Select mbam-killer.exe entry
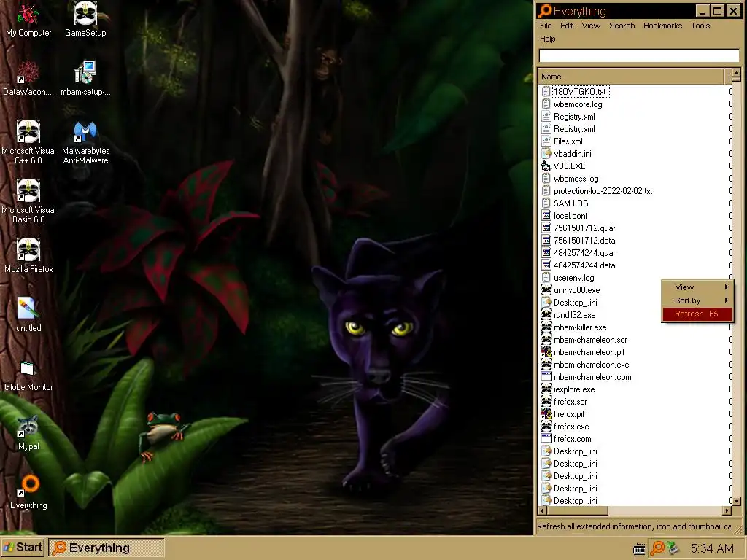The image size is (747, 560). (x=580, y=327)
